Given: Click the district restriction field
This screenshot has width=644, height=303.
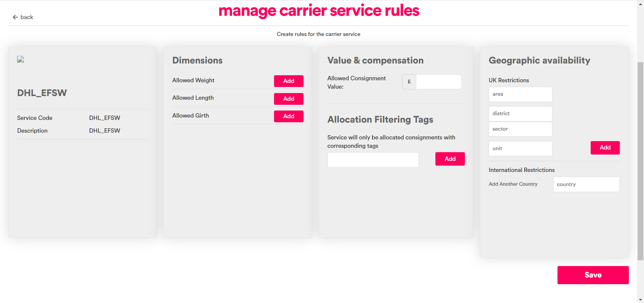Looking at the screenshot, I should (x=520, y=114).
